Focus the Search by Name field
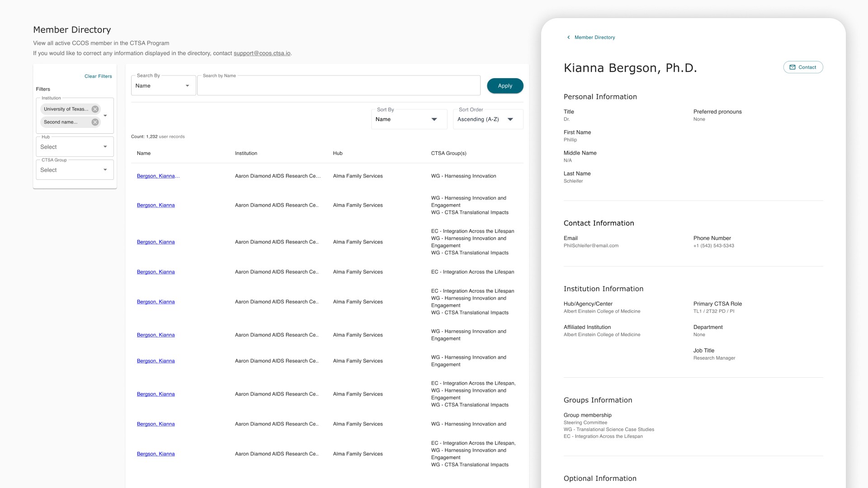The width and height of the screenshot is (868, 488). tap(339, 86)
